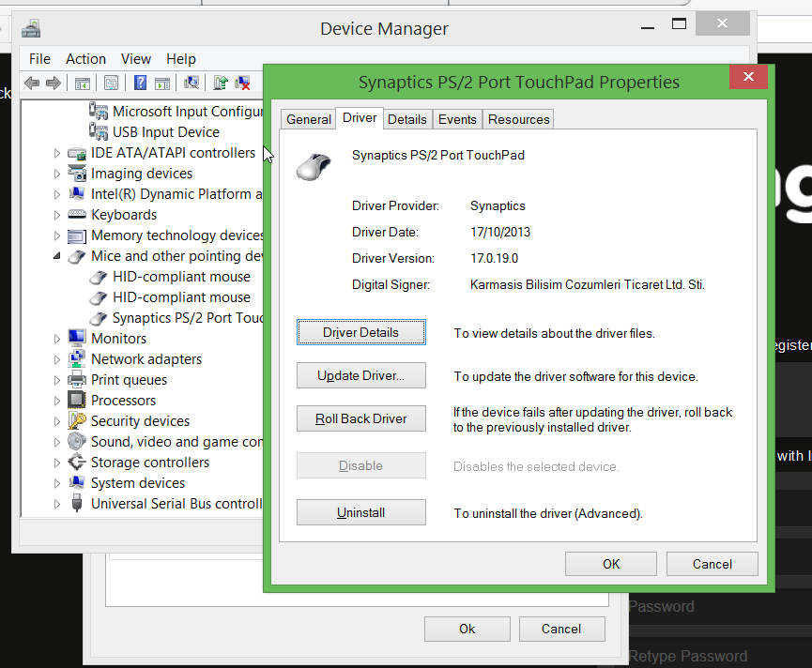Click the touchpad mouse icon in Properties dialog

point(314,167)
